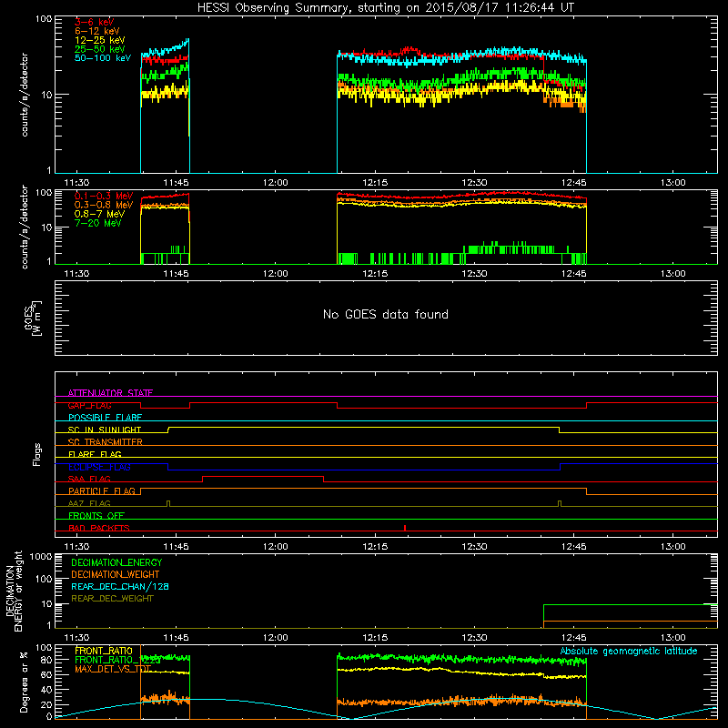Select the AAZ_FLAG label
Image resolution: width=728 pixels, height=728 pixels.
89,503
